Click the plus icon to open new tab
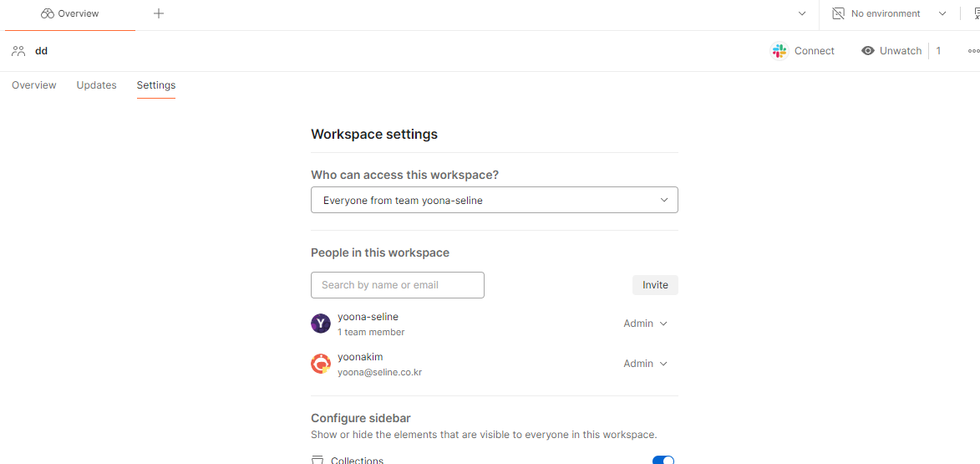The width and height of the screenshot is (980, 464). pos(159,13)
